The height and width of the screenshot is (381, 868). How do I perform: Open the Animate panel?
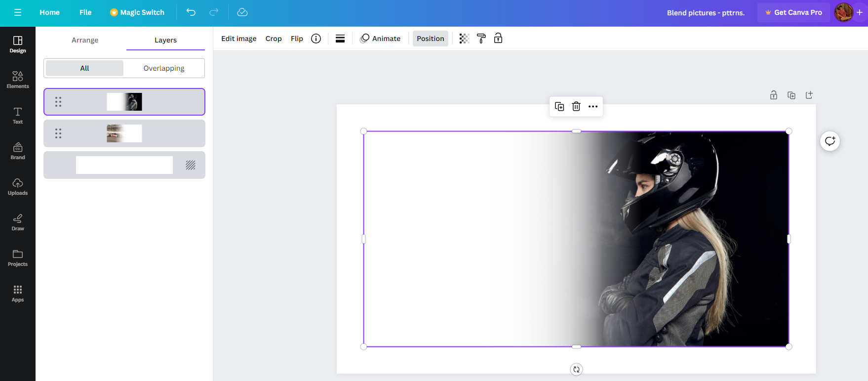tap(380, 39)
